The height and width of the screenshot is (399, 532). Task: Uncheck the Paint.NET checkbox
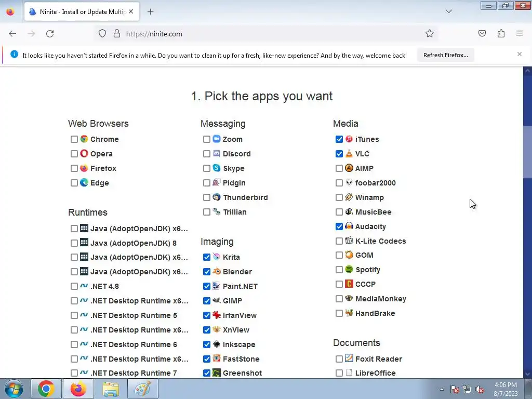[206, 286]
